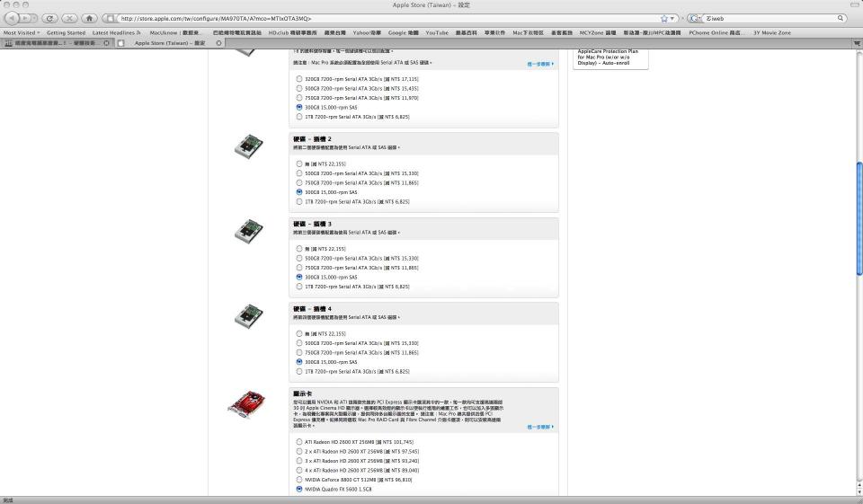Viewport: 863px width, 504px height.
Task: Switch to the Apple Store (Taiwan) tab
Action: click(170, 43)
